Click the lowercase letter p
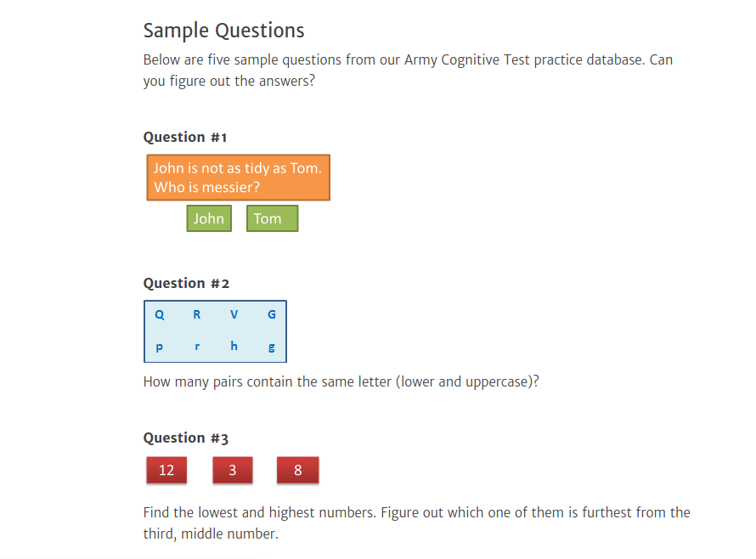 (160, 347)
